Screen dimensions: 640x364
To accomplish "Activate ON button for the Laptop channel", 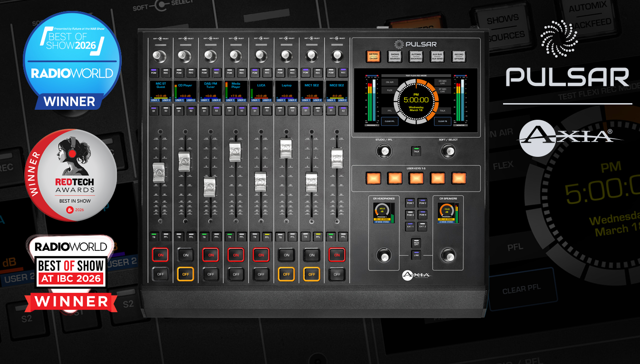I will [286, 255].
